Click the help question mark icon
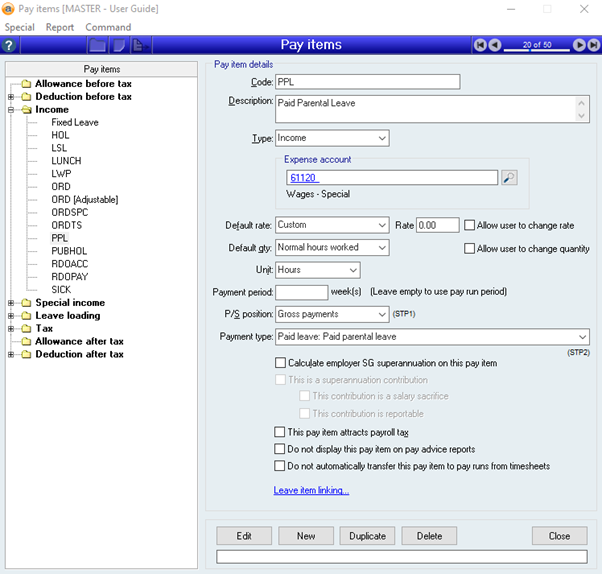602x574 pixels. (9, 45)
